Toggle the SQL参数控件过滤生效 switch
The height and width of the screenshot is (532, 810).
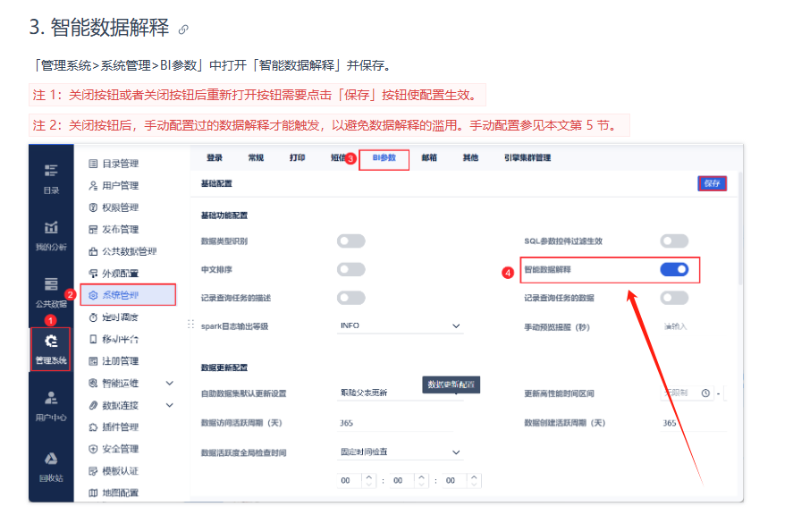(674, 241)
